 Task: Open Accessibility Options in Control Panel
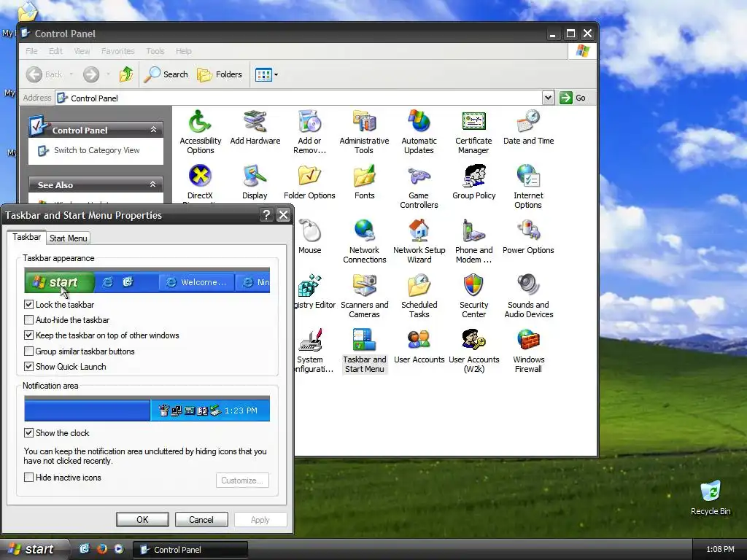tap(200, 132)
